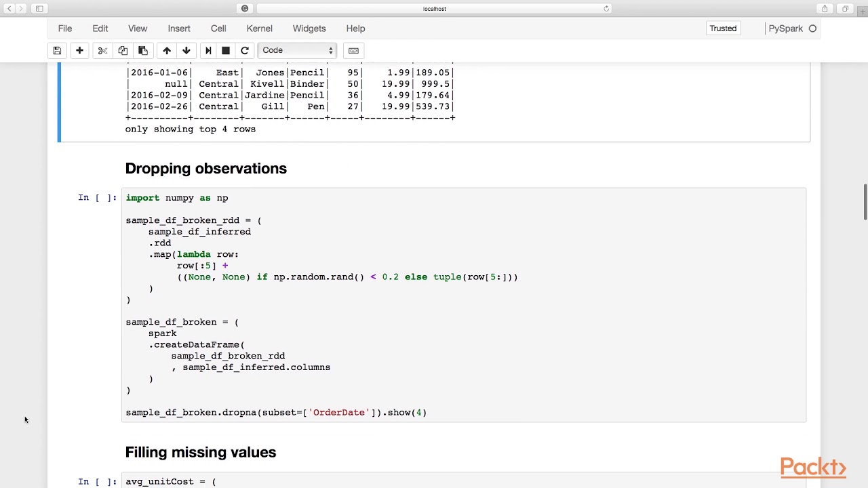Click the In [ ] prompt of numpy cell
Viewport: 868px width, 488px height.
[97, 198]
